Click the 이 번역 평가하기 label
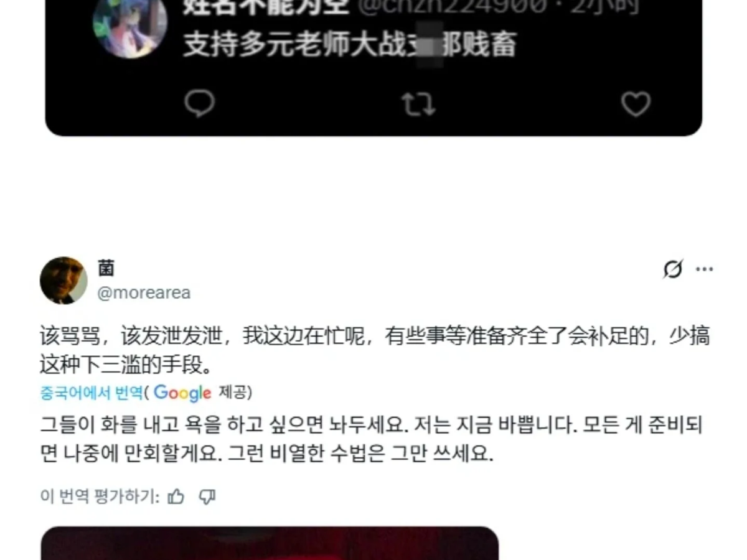 pyautogui.click(x=100, y=497)
